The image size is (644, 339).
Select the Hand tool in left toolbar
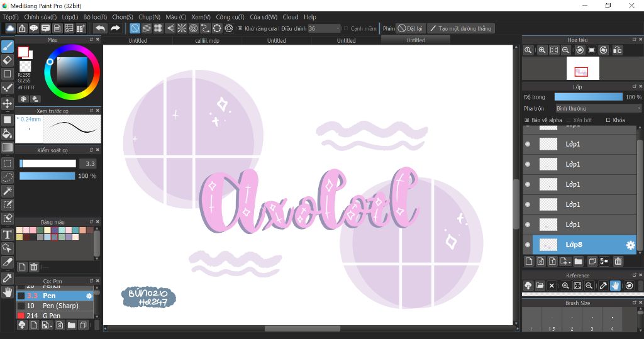[x=8, y=292]
